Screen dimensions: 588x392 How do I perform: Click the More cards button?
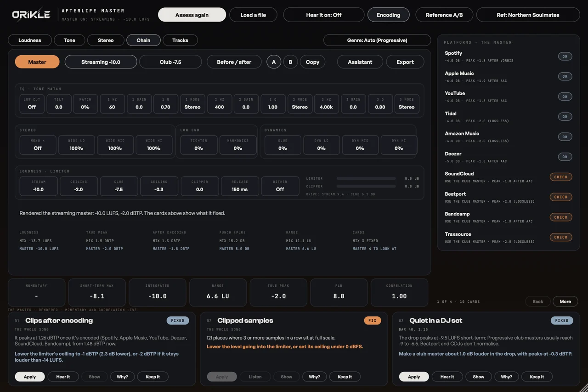tap(565, 301)
